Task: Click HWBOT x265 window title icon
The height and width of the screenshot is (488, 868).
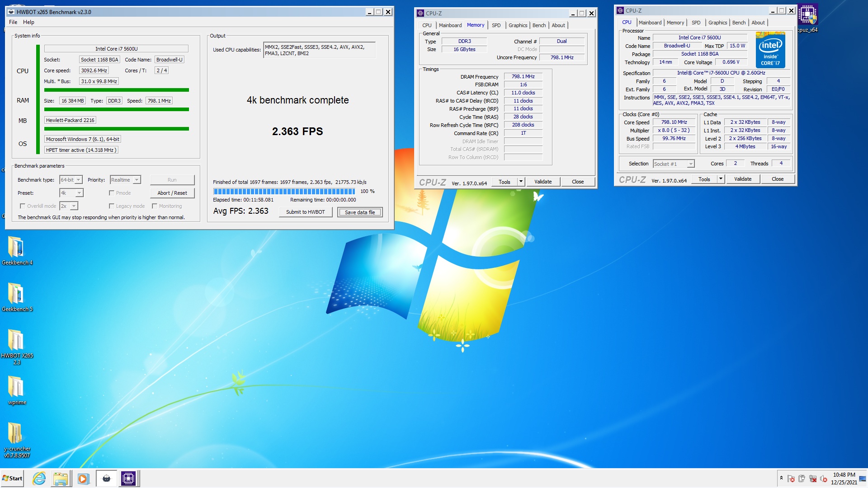Action: click(11, 12)
